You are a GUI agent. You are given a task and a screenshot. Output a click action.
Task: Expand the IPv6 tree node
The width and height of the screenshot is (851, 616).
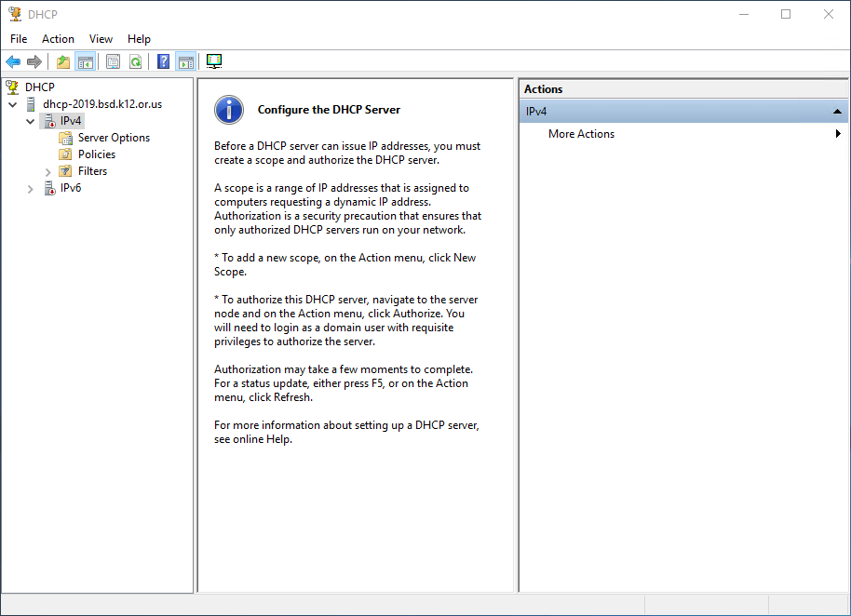click(x=31, y=189)
